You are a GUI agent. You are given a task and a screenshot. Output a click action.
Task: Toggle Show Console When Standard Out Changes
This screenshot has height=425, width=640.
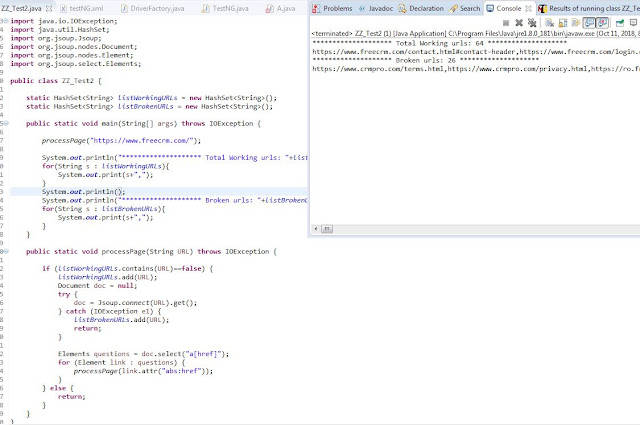point(589,23)
